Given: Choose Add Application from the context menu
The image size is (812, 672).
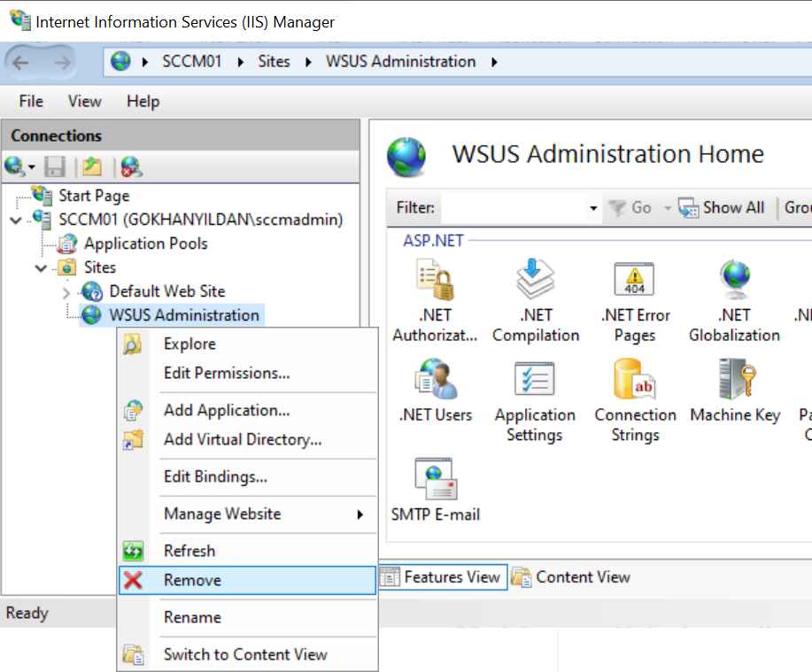Looking at the screenshot, I should point(248,410).
